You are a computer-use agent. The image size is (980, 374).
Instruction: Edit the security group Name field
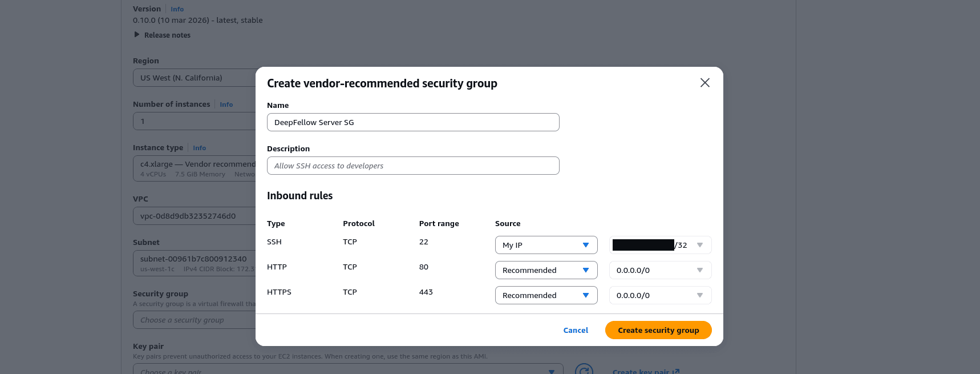click(413, 122)
